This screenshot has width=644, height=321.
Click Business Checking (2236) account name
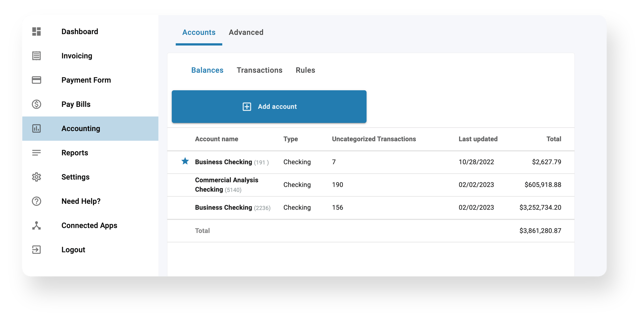[x=224, y=207]
